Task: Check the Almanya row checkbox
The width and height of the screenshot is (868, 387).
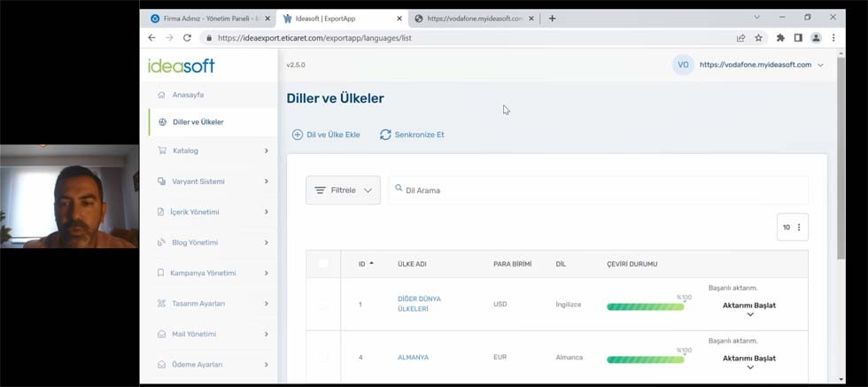Action: [x=322, y=358]
